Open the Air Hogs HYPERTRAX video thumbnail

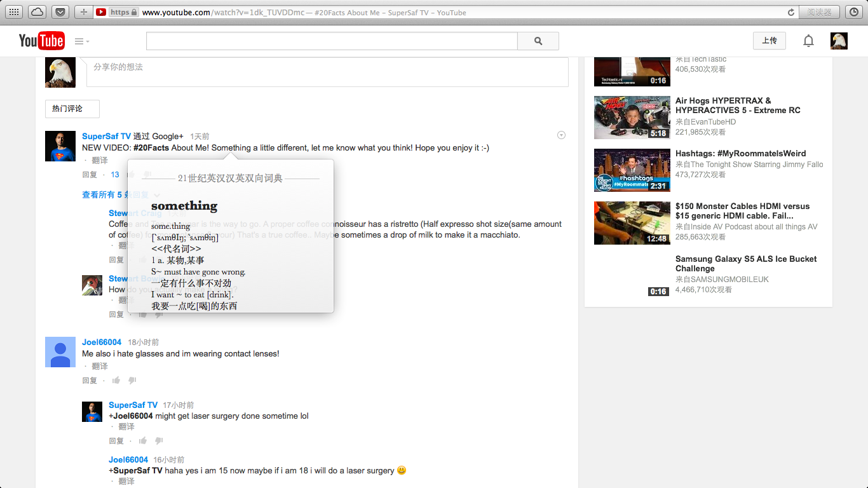pyautogui.click(x=632, y=117)
